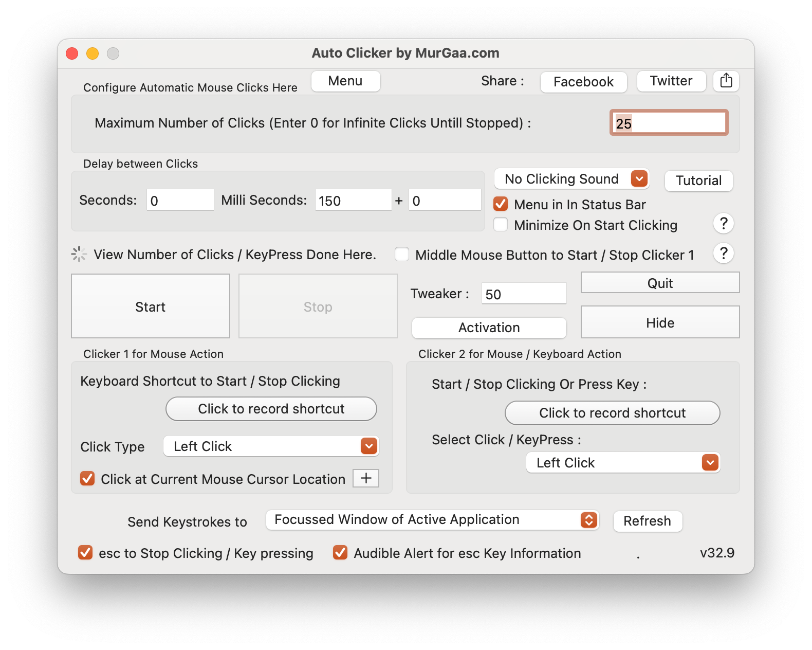Open the No Clicking Sound dropdown
Viewport: 812px width, 650px height.
pos(571,179)
